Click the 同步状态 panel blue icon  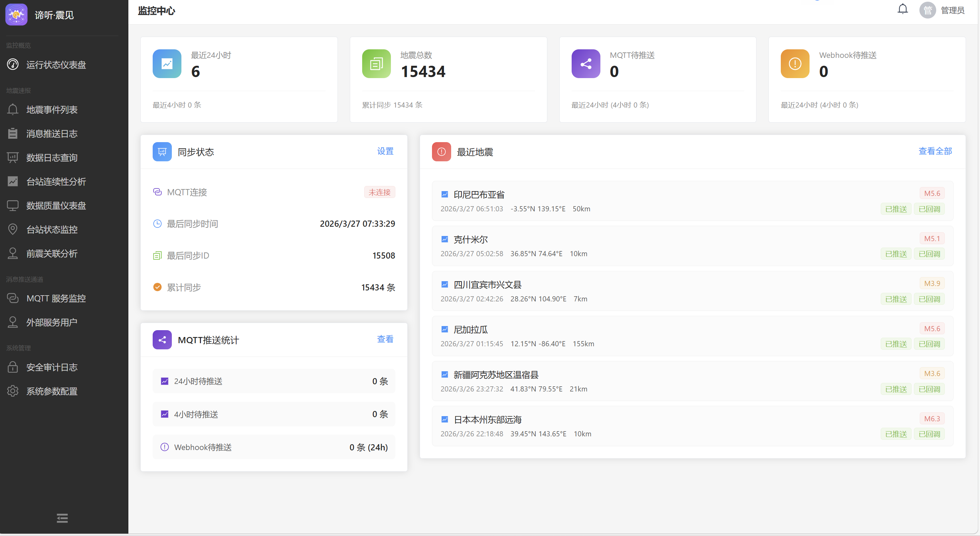(162, 152)
